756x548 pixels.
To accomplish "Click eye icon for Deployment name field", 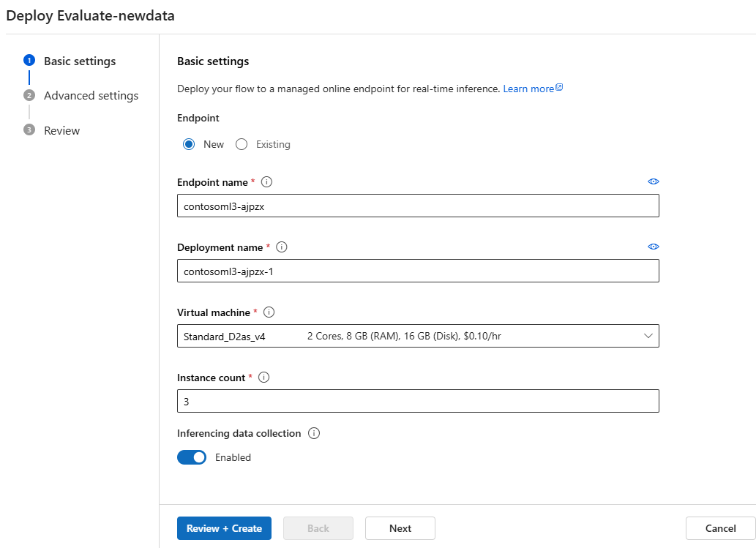I will 654,247.
